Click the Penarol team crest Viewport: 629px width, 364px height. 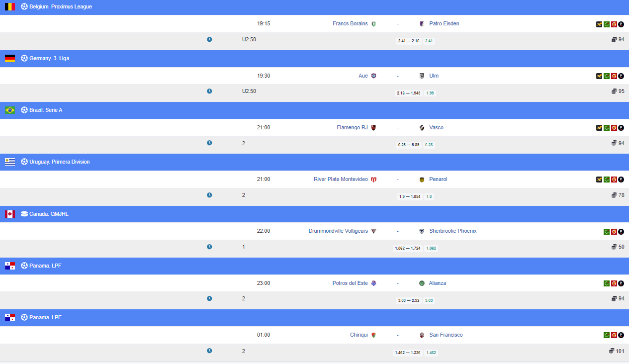(x=422, y=180)
